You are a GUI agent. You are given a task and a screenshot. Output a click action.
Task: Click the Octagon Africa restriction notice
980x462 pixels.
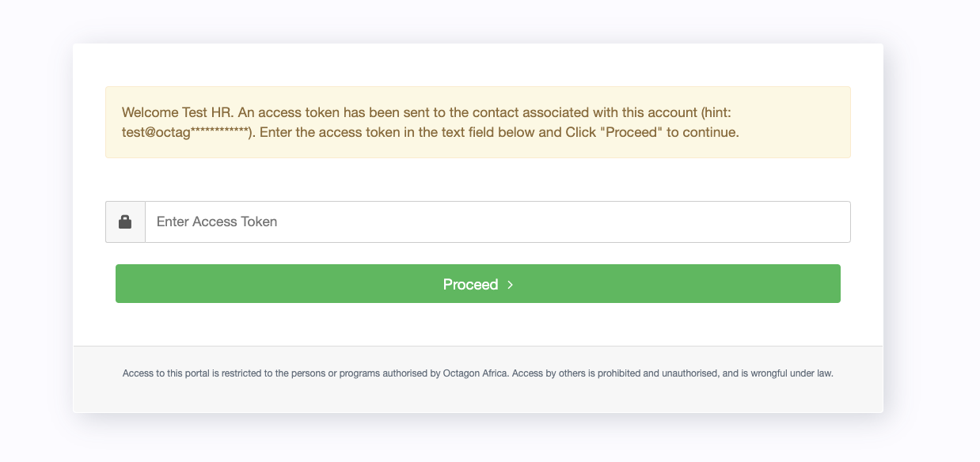(x=478, y=373)
